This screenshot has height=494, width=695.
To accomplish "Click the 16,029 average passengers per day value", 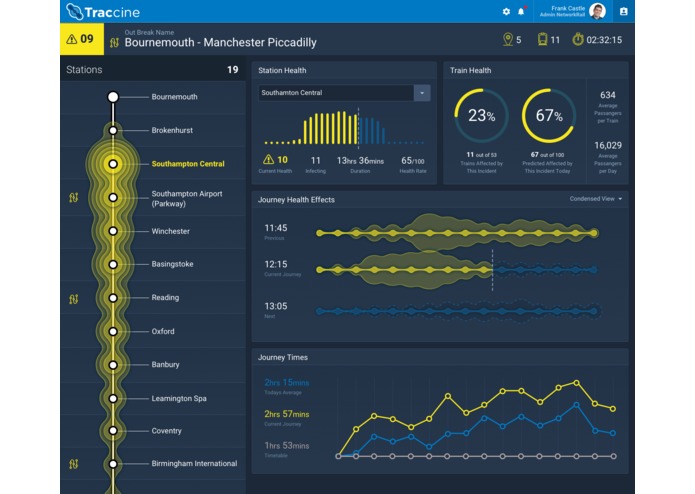I will (x=608, y=145).
